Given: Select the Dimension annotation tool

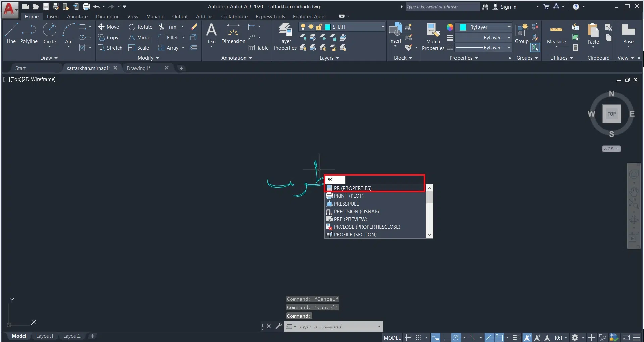Looking at the screenshot, I should pyautogui.click(x=233, y=34).
